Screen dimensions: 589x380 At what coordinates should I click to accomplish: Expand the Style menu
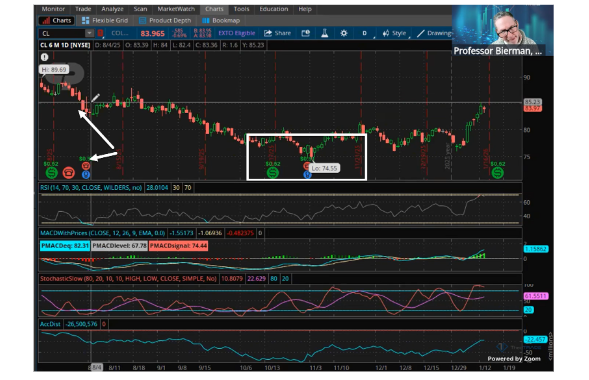tap(394, 33)
